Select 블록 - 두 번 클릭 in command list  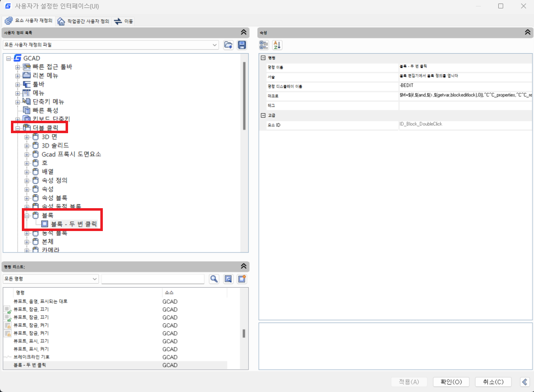click(115, 365)
